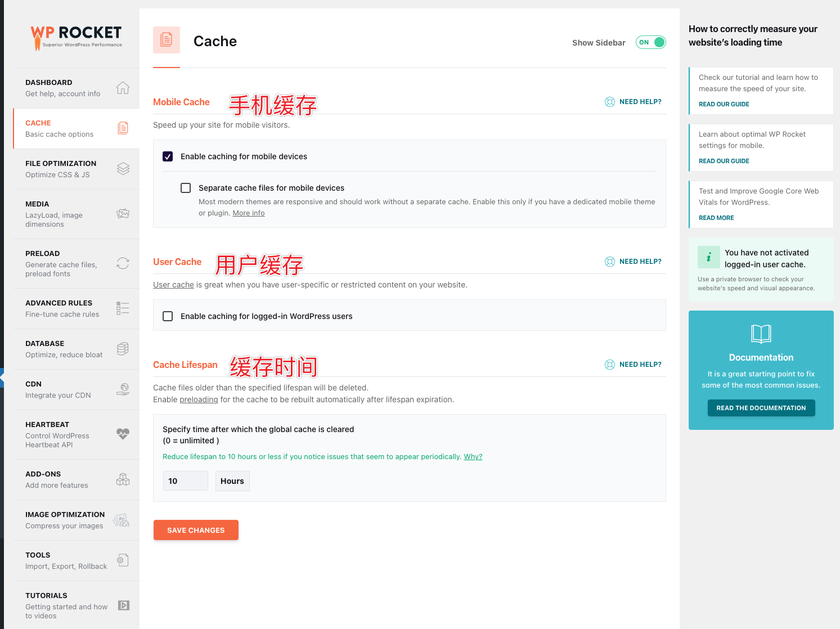The height and width of the screenshot is (629, 840).
Task: Check Separate cache files for mobile devices
Action: point(186,188)
